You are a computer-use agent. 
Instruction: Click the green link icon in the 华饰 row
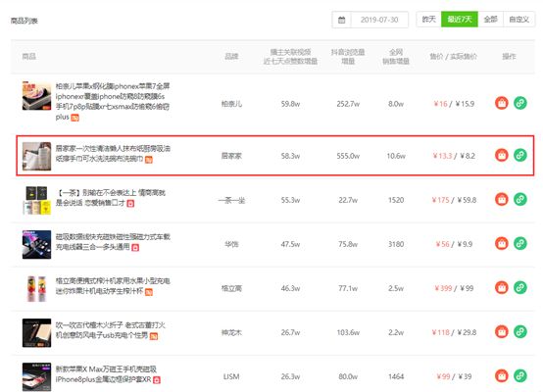[x=520, y=243]
